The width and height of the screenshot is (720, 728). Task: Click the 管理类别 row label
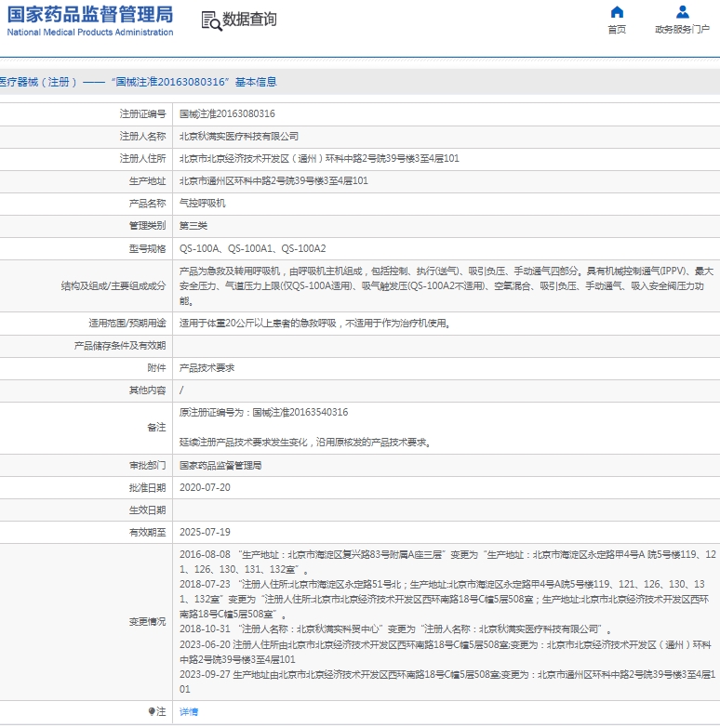[x=147, y=226]
